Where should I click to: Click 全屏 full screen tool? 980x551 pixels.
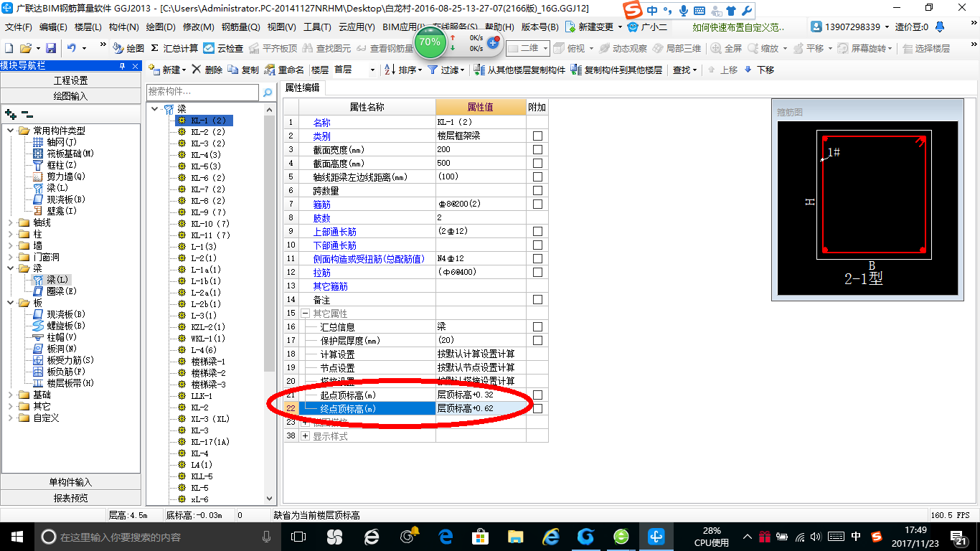tap(726, 48)
